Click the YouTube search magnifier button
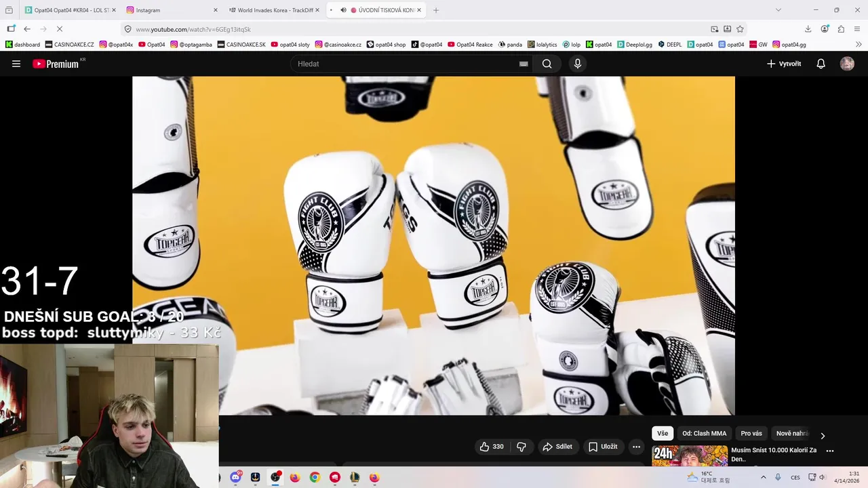Image resolution: width=868 pixels, height=488 pixels. point(547,64)
